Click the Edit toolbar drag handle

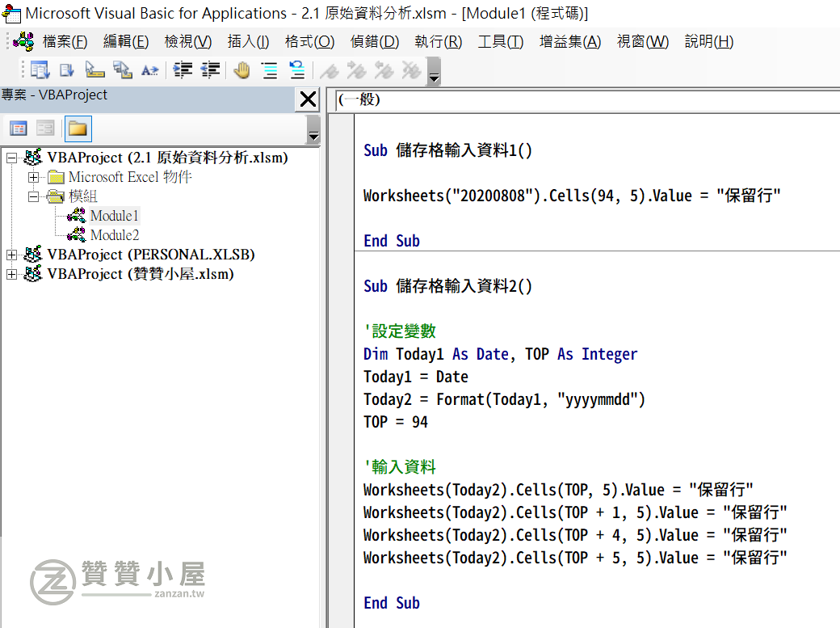23,70
